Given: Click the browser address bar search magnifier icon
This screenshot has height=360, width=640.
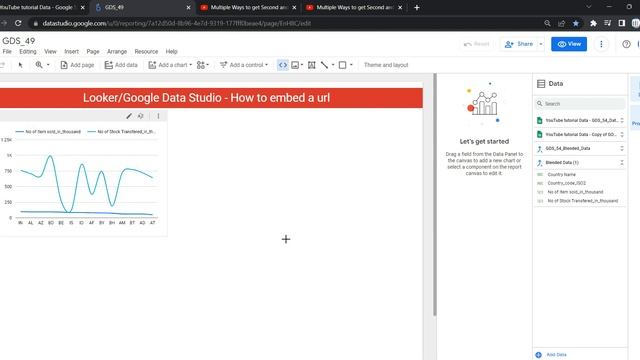Looking at the screenshot, I should coord(547,23).
